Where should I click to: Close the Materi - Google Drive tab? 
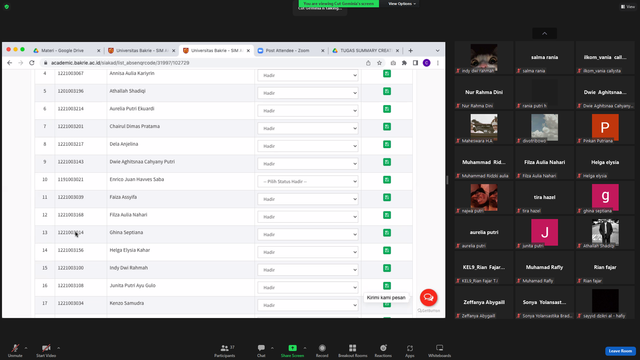click(98, 51)
